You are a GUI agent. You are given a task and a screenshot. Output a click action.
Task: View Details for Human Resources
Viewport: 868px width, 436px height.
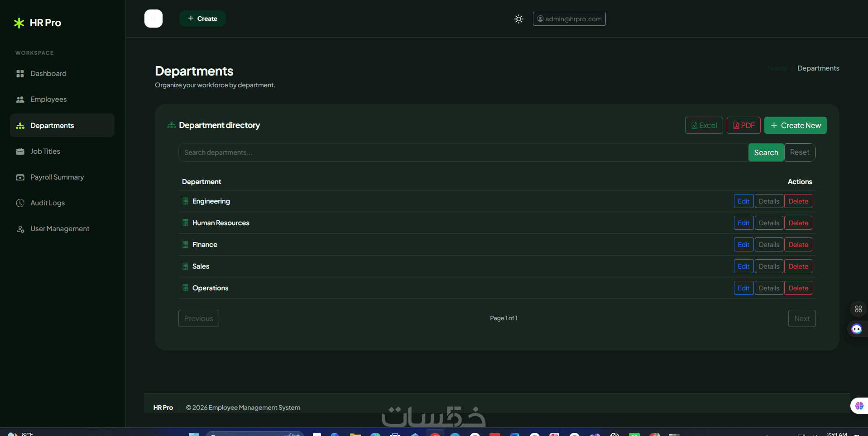click(769, 223)
